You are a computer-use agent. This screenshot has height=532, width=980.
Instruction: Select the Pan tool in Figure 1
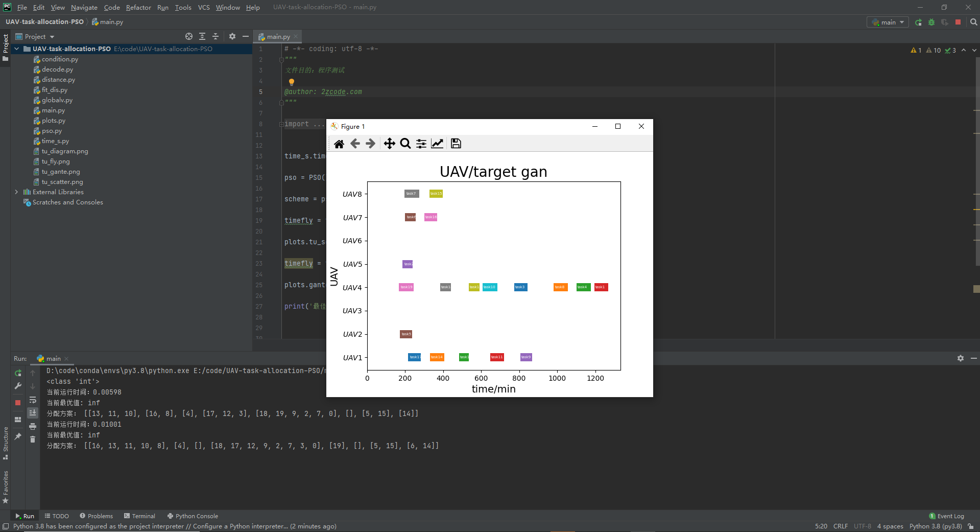click(x=389, y=144)
